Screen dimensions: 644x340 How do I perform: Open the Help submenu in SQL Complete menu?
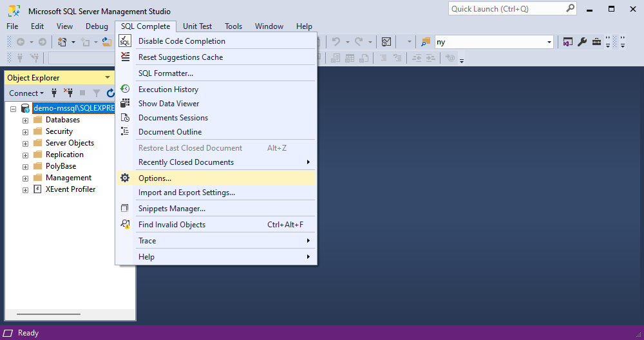point(216,257)
